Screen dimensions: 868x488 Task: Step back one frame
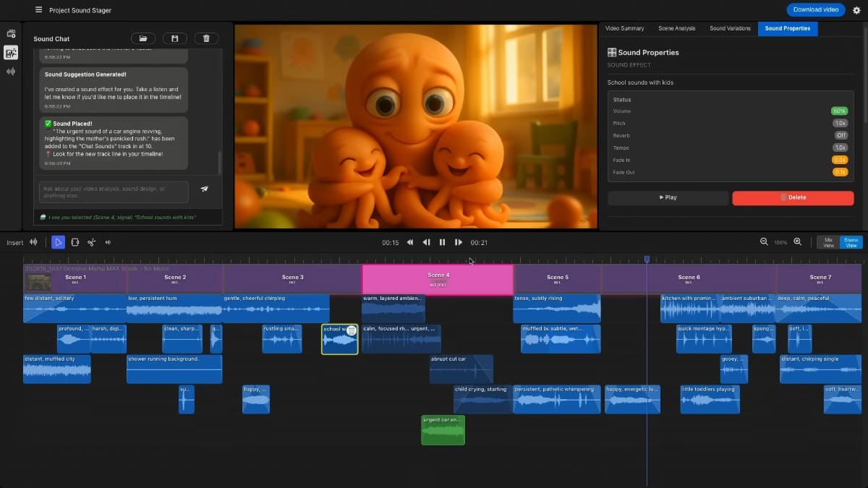click(x=426, y=242)
